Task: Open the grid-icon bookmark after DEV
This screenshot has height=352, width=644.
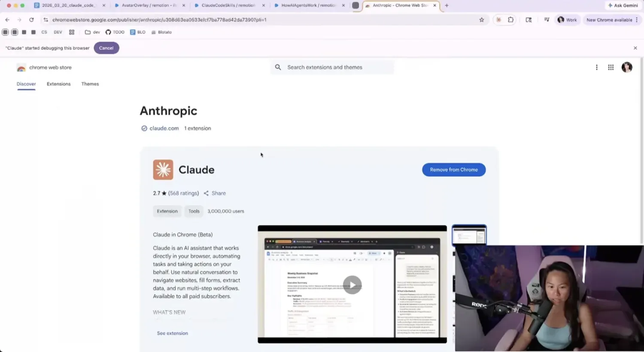Action: pos(72,32)
